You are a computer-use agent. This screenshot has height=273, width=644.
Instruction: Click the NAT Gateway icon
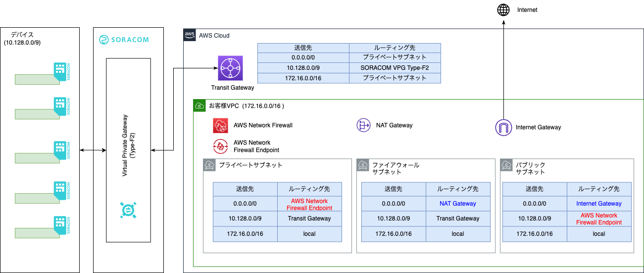364,125
